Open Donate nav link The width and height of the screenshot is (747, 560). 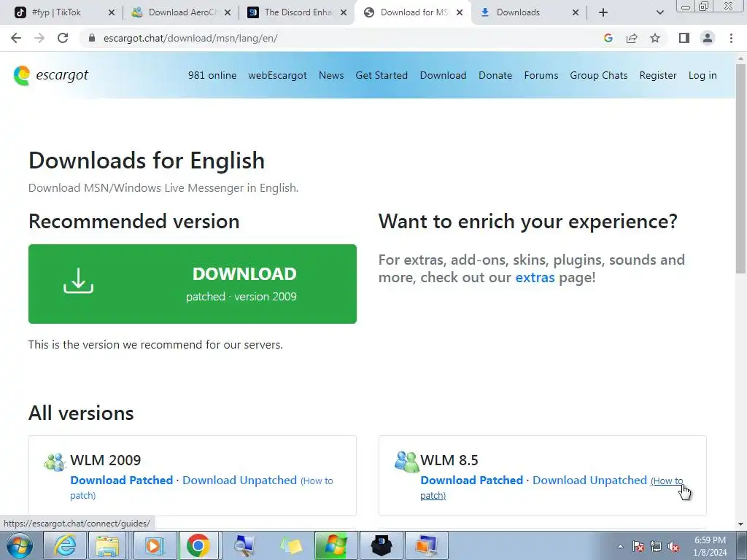(495, 75)
